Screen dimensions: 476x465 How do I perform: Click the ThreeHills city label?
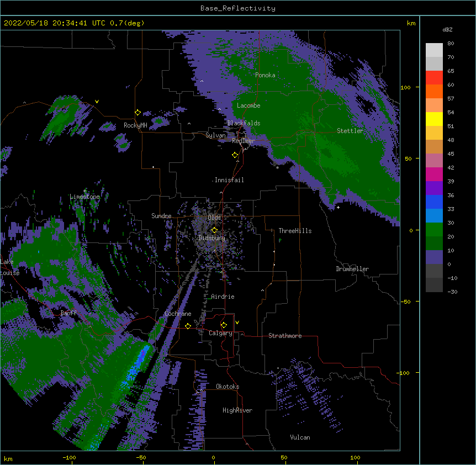click(x=295, y=231)
